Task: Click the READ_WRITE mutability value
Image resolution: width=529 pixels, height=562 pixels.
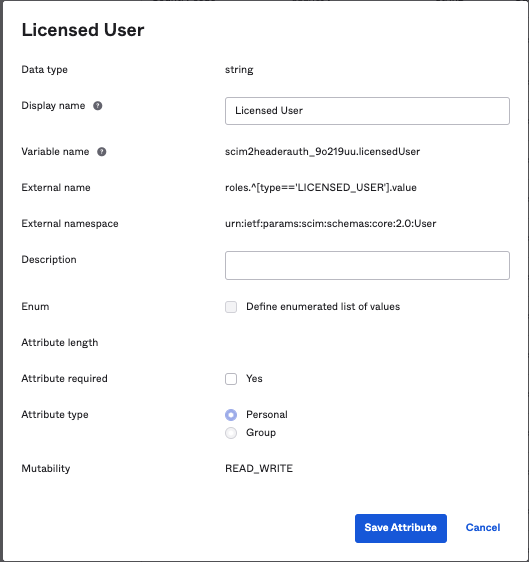Action: 259,468
